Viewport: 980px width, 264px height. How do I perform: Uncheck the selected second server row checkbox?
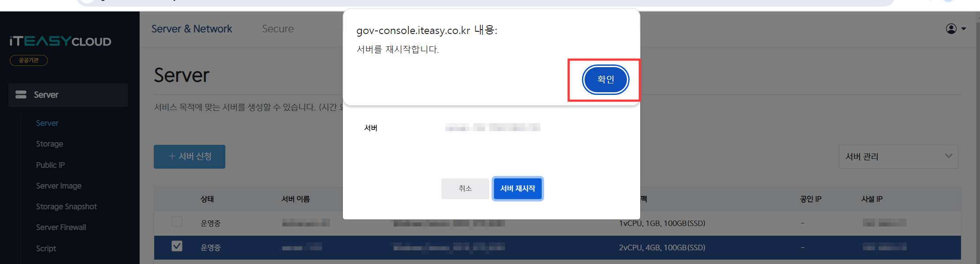[x=177, y=246]
